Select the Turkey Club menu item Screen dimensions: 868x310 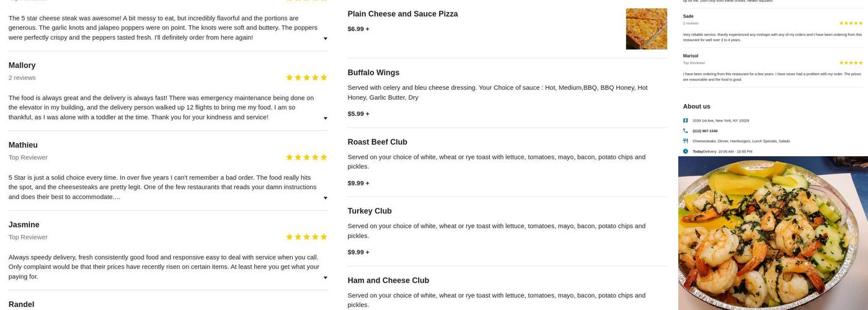click(370, 211)
